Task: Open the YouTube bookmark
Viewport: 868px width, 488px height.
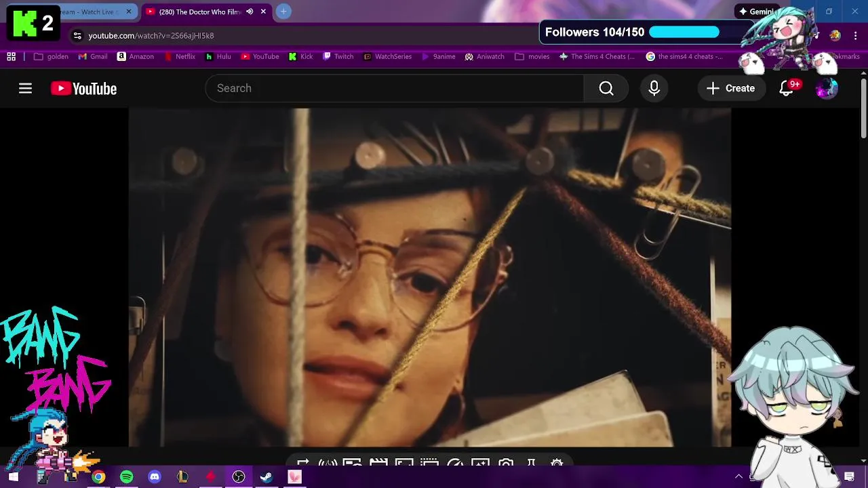Action: click(x=260, y=56)
